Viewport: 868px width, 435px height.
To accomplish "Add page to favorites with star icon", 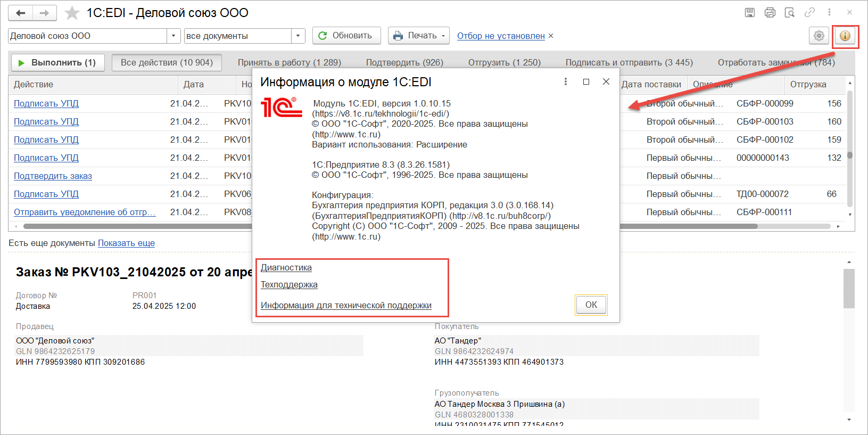I will pos(72,13).
